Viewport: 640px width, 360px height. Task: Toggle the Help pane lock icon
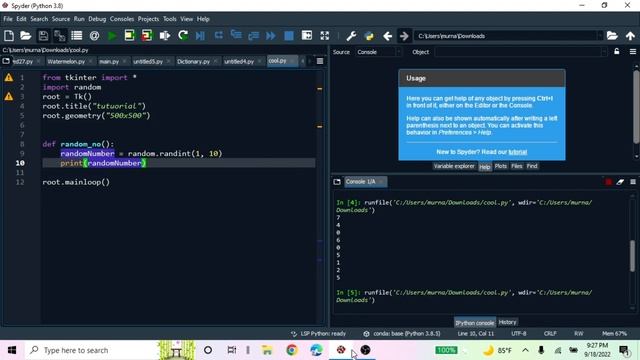(617, 51)
